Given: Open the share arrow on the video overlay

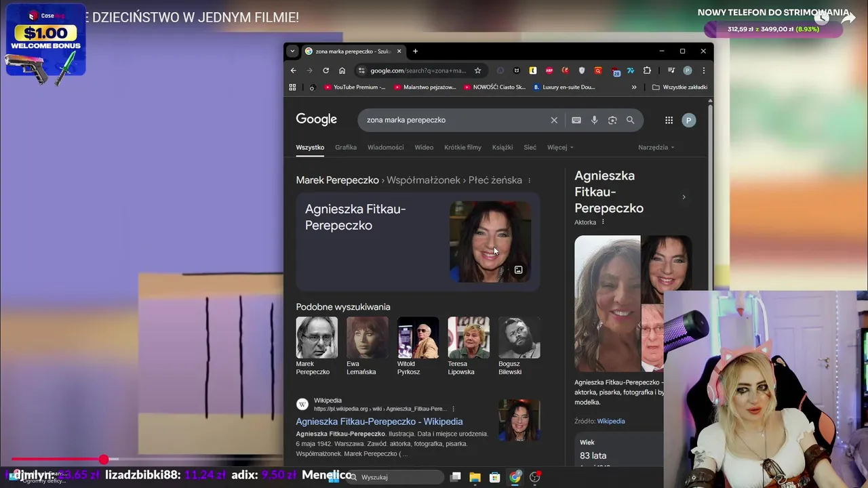Looking at the screenshot, I should (x=848, y=18).
